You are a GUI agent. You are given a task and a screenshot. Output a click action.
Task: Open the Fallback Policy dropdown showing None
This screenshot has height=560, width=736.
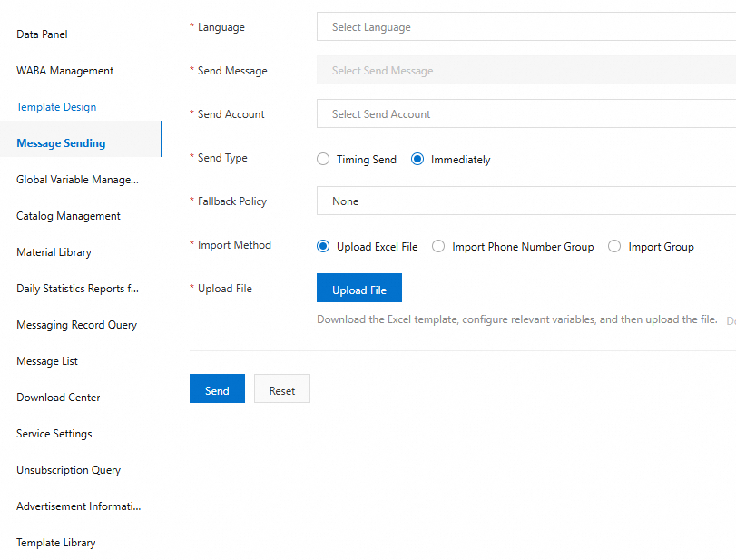click(526, 201)
